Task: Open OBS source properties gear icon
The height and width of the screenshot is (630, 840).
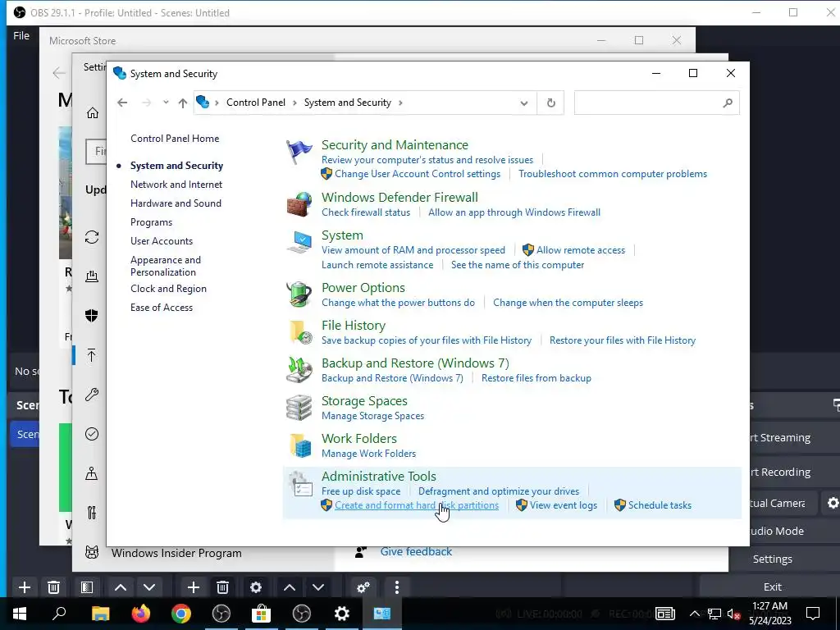Action: (x=256, y=587)
